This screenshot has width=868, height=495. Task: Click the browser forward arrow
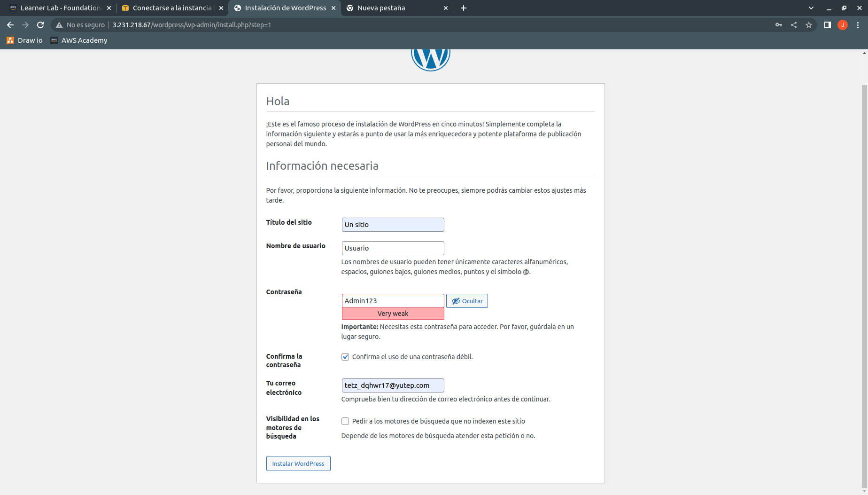pyautogui.click(x=25, y=25)
